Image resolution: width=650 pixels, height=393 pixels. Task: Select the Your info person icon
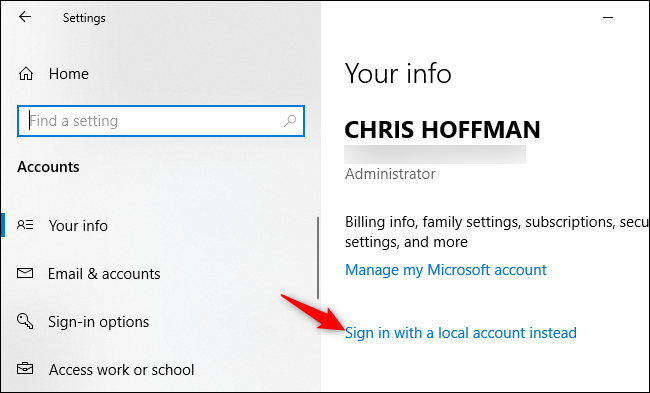25,225
